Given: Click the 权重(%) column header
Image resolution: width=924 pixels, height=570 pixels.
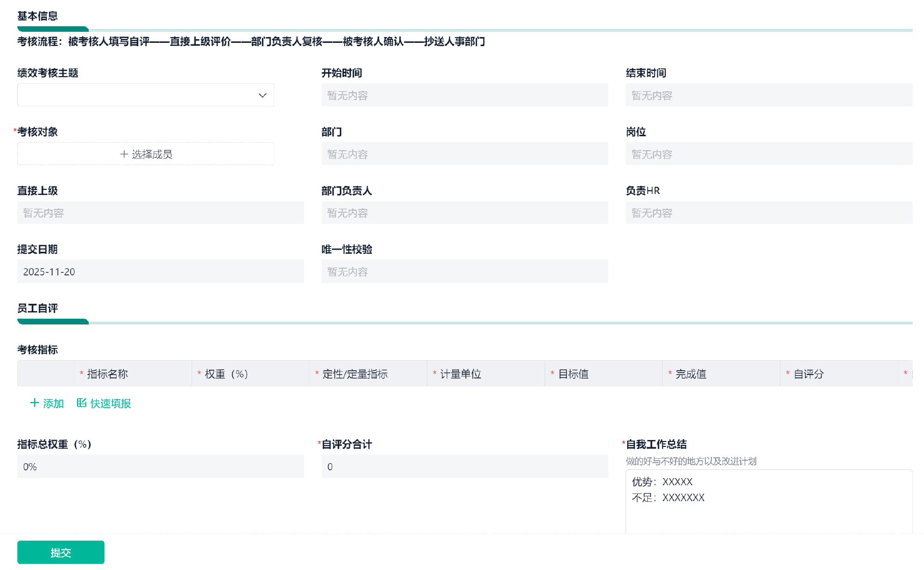Looking at the screenshot, I should (x=226, y=374).
